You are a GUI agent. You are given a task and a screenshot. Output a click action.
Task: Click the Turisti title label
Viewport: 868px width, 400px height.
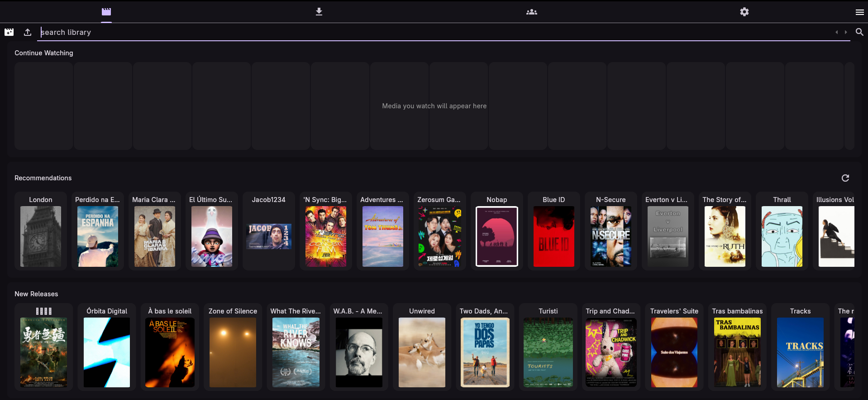[548, 311]
